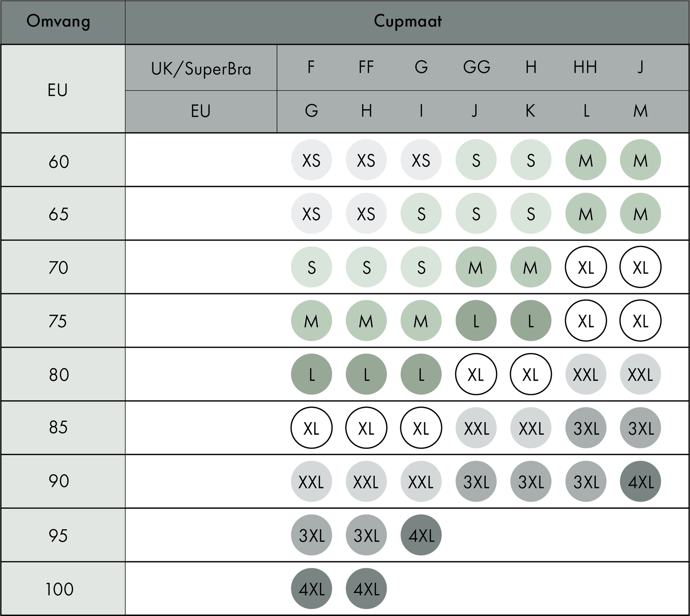The width and height of the screenshot is (690, 616).
Task: Select 3XL circle in row 90, UK cup H
Action: coord(531,481)
